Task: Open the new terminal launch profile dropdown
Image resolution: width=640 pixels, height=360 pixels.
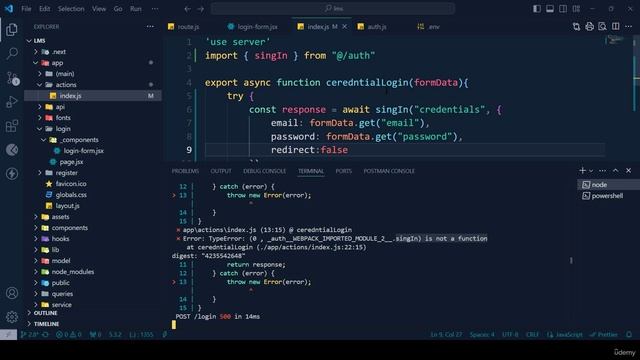Action: click(591, 171)
